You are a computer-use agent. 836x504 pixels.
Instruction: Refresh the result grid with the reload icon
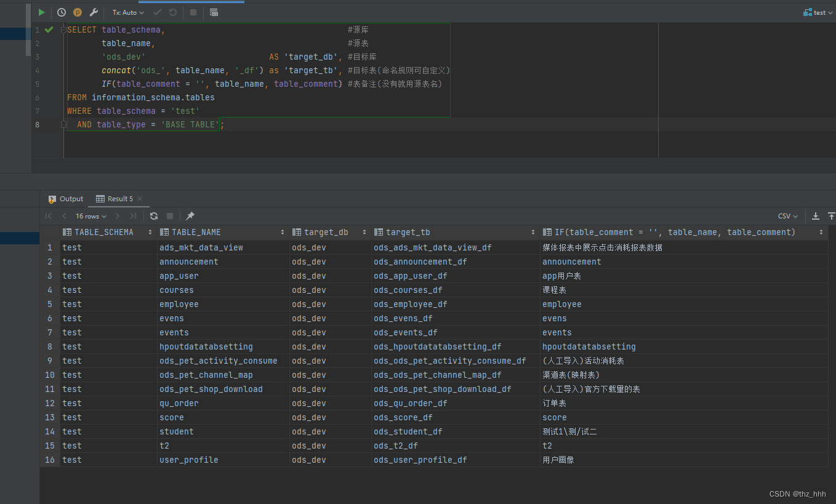[x=153, y=216]
